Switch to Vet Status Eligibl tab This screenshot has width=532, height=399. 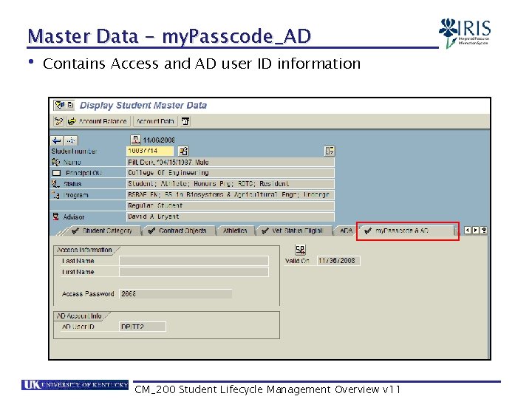click(294, 231)
